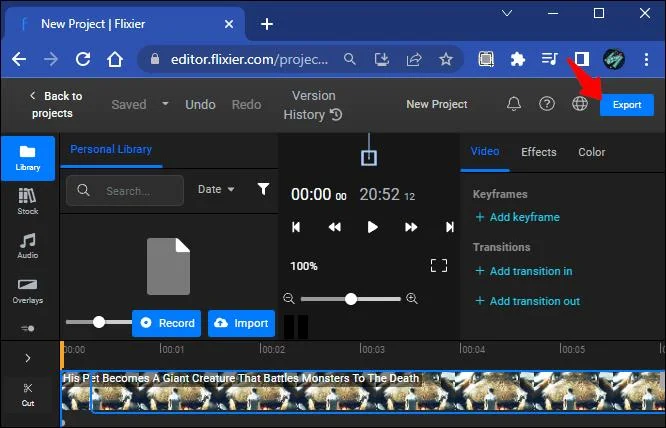Click the library Search field
Screen dimensions: 666x428
[125, 191]
